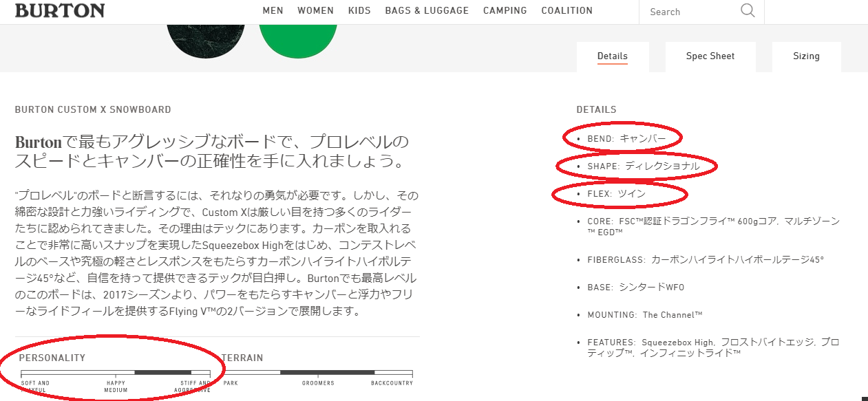
Task: Open the KIDS menu
Action: pyautogui.click(x=359, y=11)
